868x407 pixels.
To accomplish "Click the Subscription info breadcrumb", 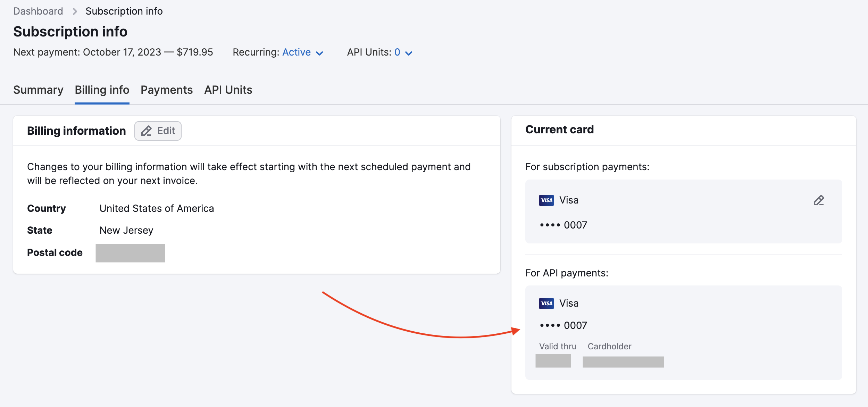I will (x=124, y=11).
